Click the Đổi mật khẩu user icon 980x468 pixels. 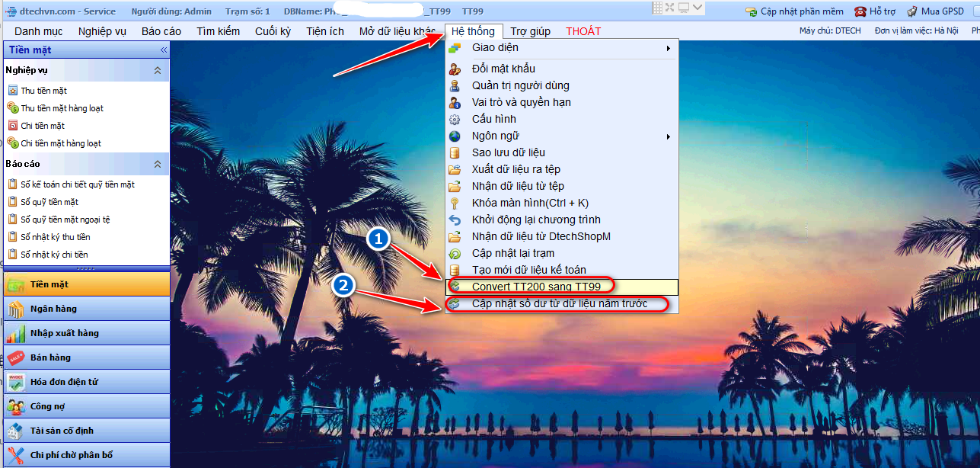click(x=455, y=69)
